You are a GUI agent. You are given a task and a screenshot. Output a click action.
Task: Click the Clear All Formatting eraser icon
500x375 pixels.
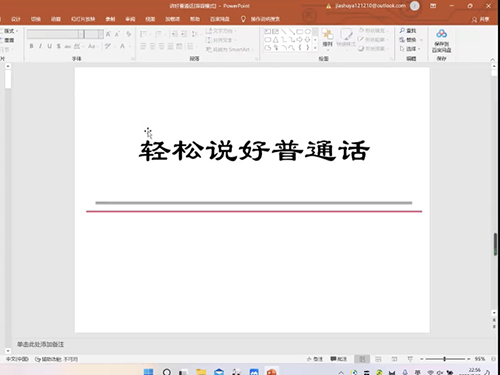coord(128,34)
